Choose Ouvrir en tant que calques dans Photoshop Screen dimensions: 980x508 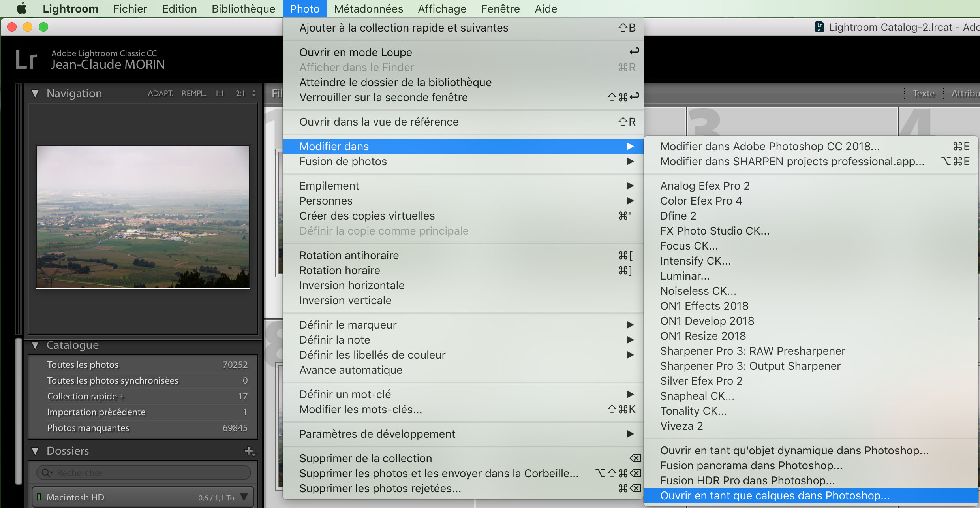[775, 495]
